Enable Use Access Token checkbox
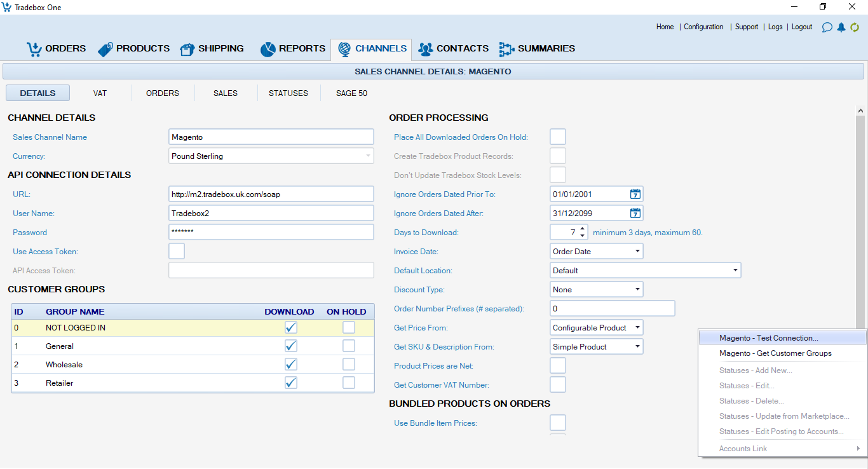868x469 pixels. 177,251
